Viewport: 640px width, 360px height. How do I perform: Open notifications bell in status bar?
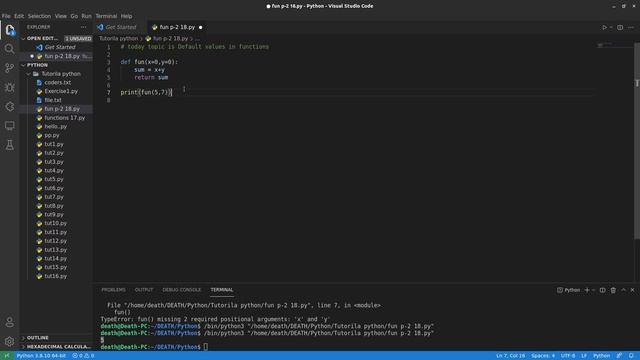click(631, 356)
